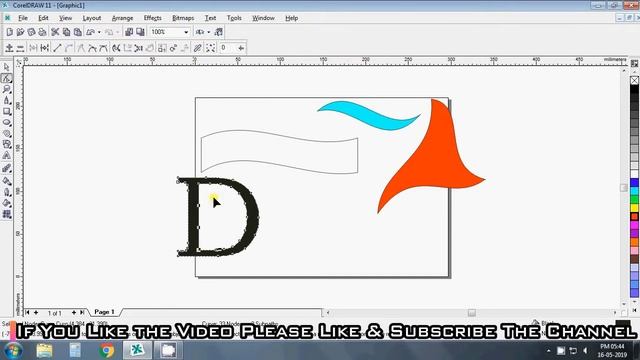This screenshot has height=360, width=640.
Task: Toggle Elastic Mode in property bar
Action: (198, 48)
